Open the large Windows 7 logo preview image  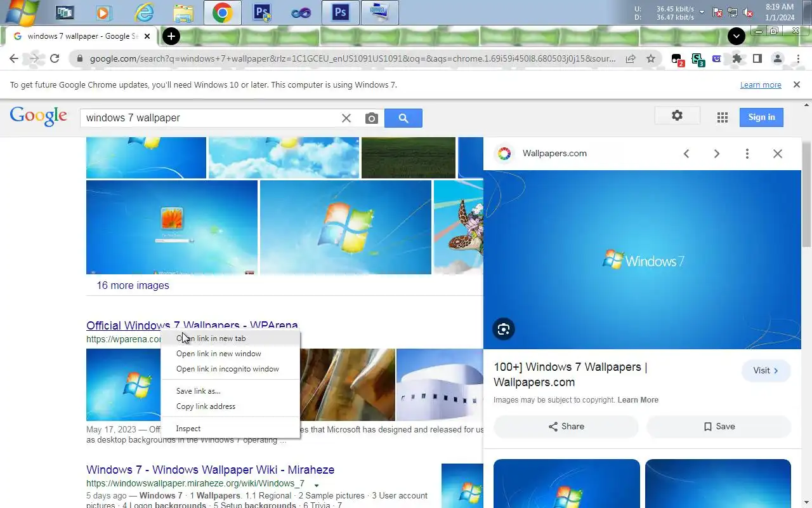pos(642,260)
